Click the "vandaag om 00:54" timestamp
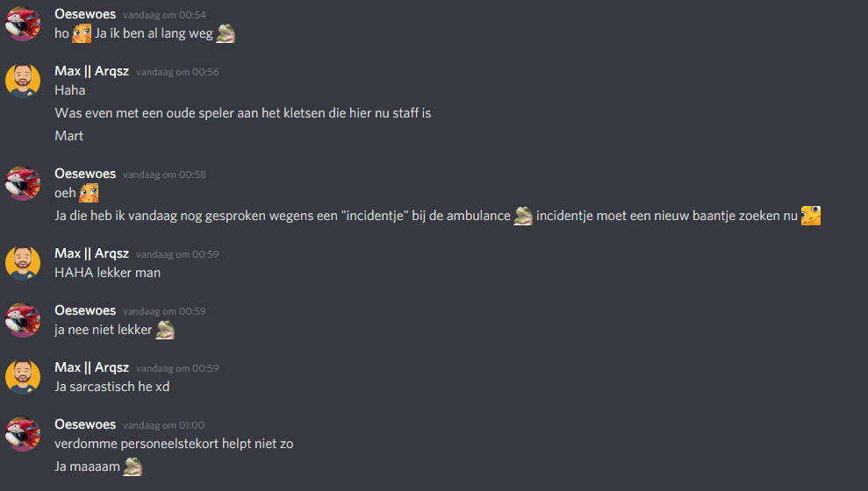The height and width of the screenshot is (491, 868). pos(164,15)
